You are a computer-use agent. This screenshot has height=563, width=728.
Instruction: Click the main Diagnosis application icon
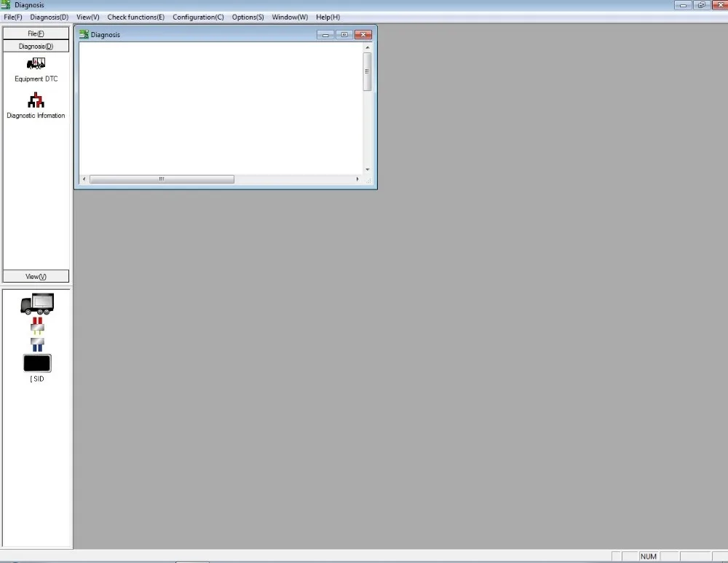(6, 4)
